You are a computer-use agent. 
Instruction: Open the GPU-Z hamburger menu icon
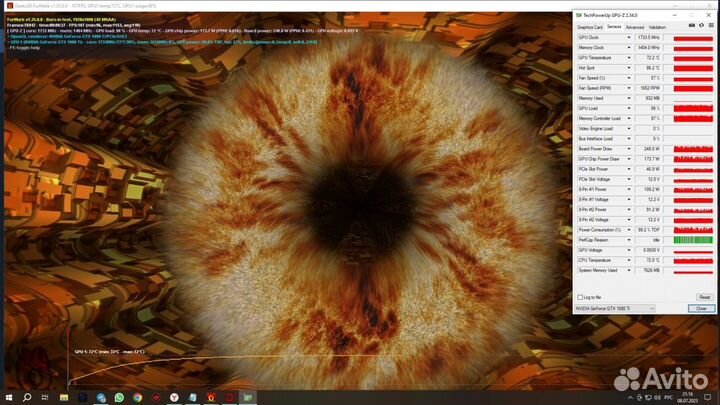point(709,27)
